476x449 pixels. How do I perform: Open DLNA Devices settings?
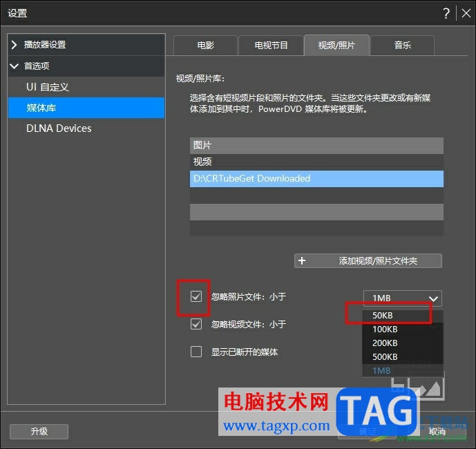86,128
